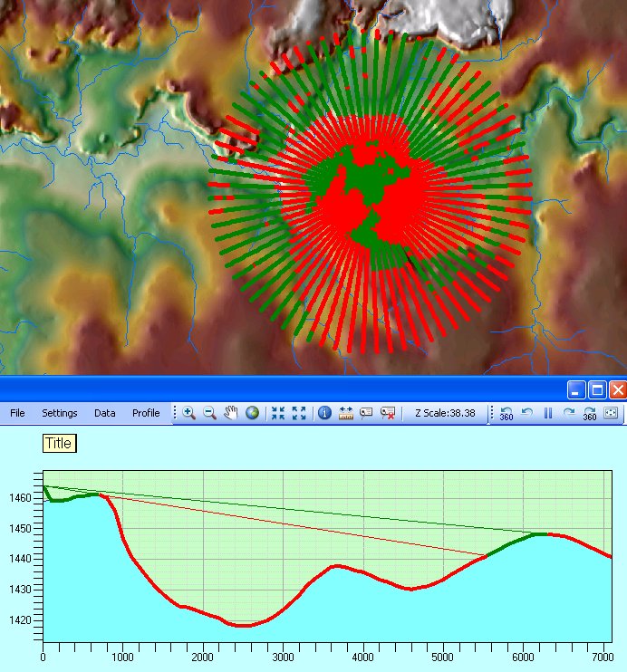Click the globe full extent icon
Screen dimensions: 627x672
(x=252, y=413)
